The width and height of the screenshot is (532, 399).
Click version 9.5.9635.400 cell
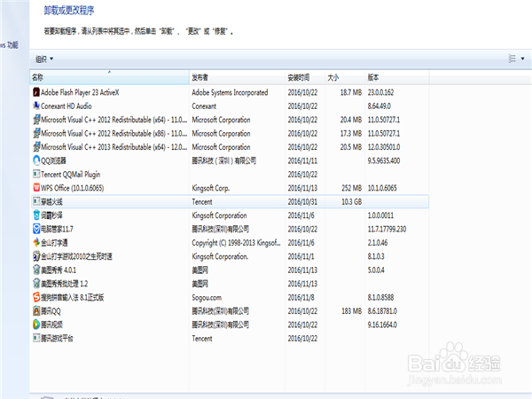[384, 160]
